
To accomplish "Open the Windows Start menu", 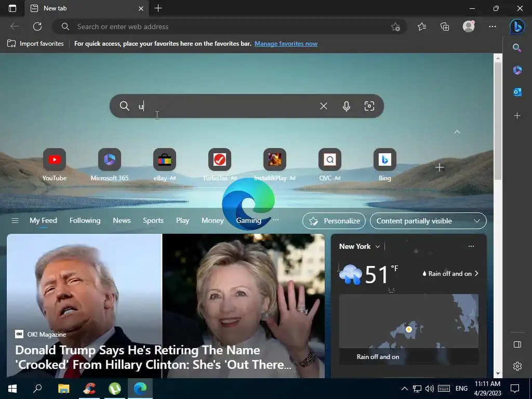I will pos(12,388).
